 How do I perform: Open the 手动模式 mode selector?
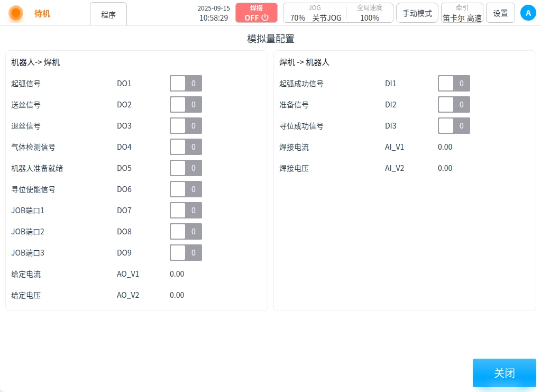tap(417, 13)
